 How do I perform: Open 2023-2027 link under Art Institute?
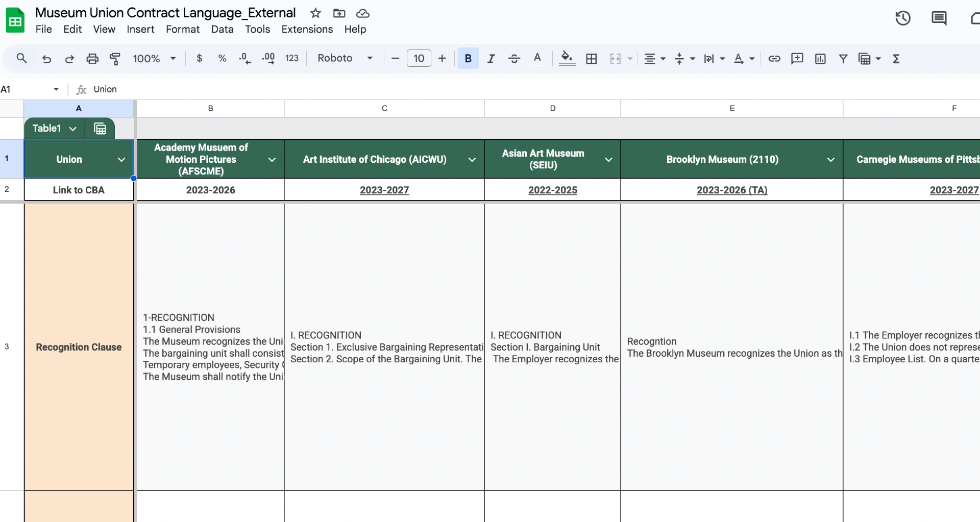tap(384, 190)
